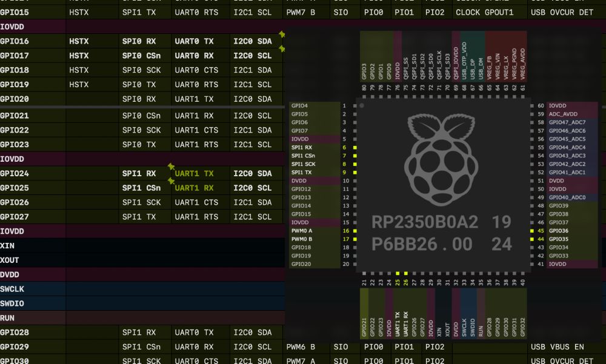Choose PWM7 B in the GPIO15 row

[x=301, y=12]
